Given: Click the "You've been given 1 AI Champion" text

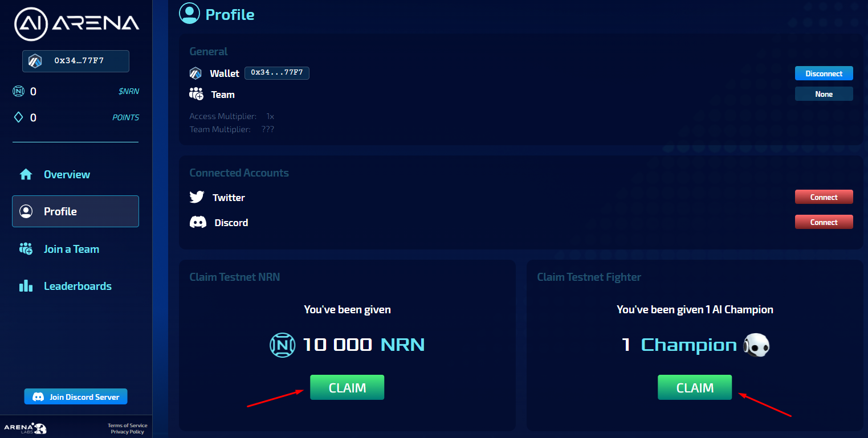Looking at the screenshot, I should point(695,310).
